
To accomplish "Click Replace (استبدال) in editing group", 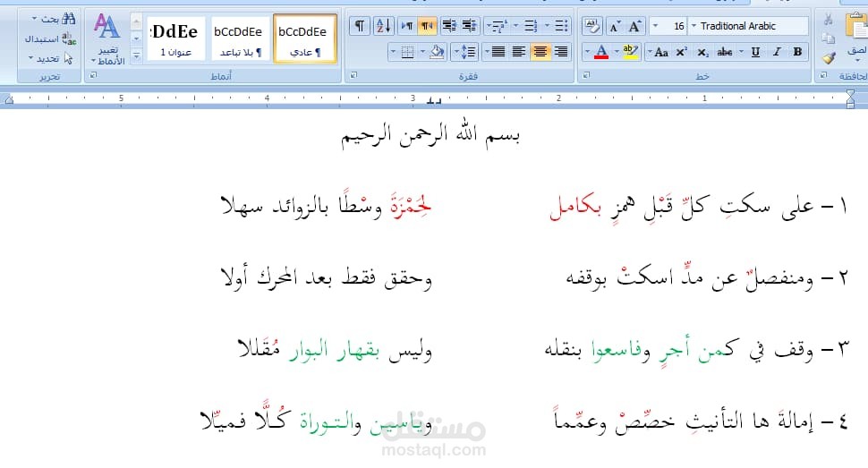I will (x=50, y=38).
